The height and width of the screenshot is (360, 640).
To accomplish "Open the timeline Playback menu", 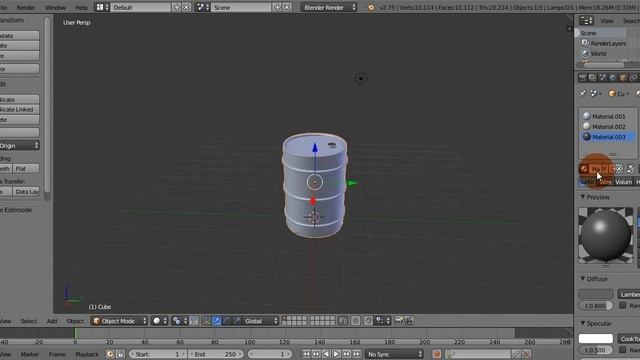I will (87, 354).
